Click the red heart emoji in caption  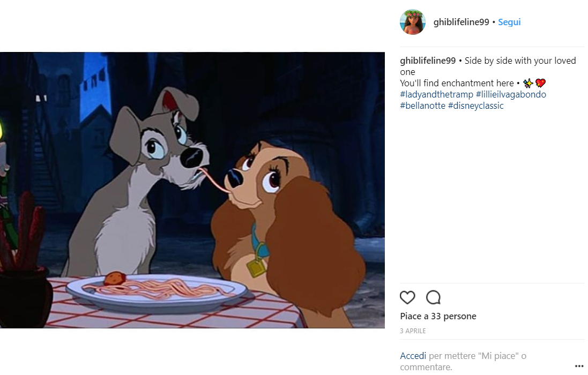tap(540, 83)
